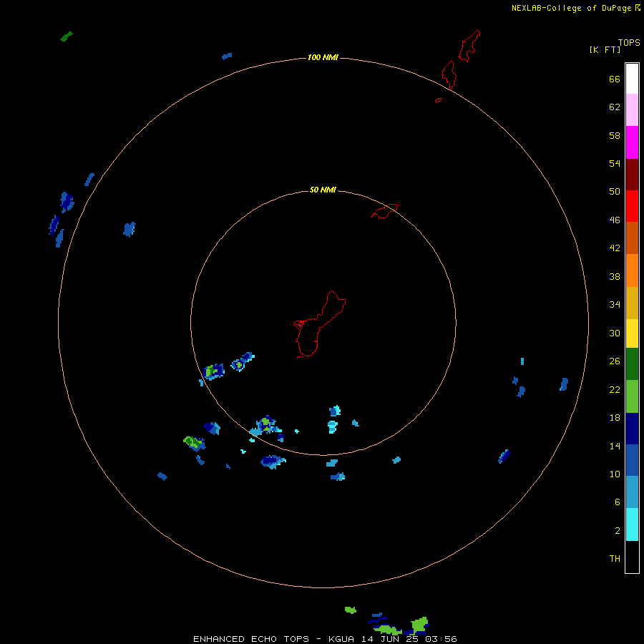644x644 pixels.
Task: Select the light green swatch between 22 and 26
Action: (x=632, y=396)
